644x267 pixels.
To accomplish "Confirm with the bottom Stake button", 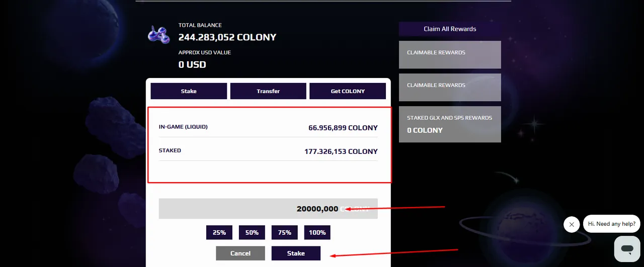I will 296,253.
